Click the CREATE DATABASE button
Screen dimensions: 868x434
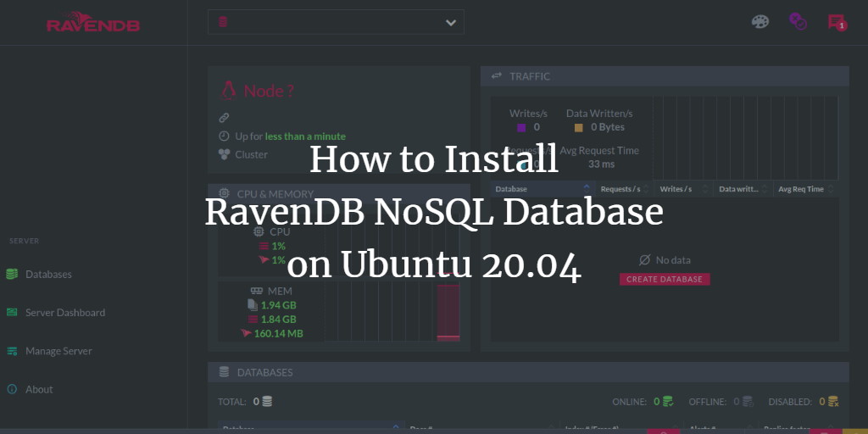pyautogui.click(x=665, y=279)
